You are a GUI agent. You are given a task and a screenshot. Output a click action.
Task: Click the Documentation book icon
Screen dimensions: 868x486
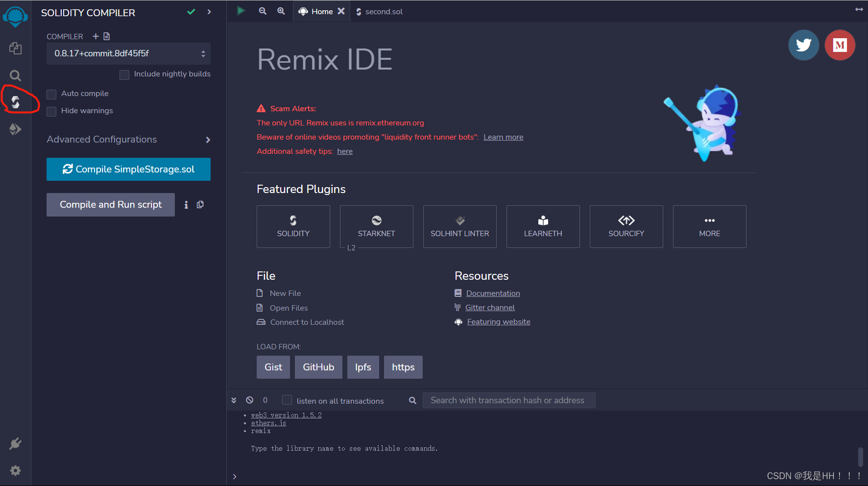(458, 293)
